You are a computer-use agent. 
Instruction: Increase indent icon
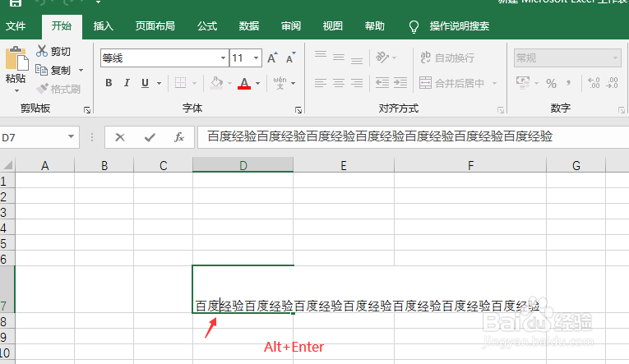tap(400, 83)
